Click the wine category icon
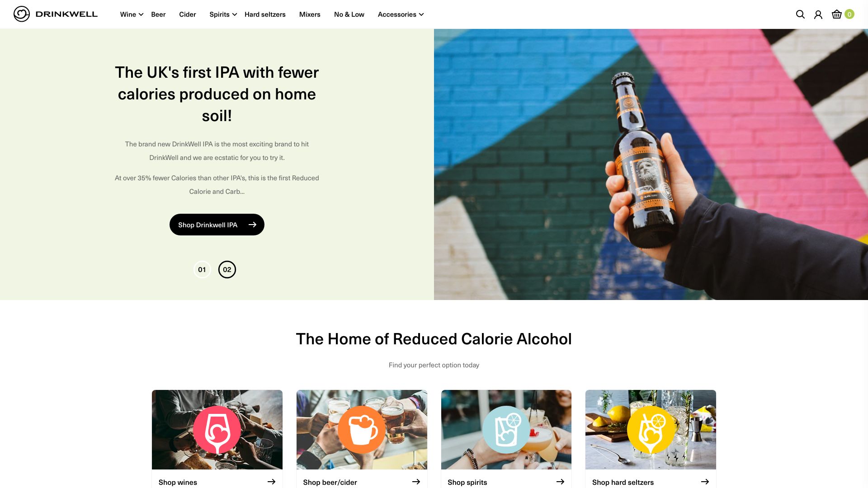The image size is (868, 488). (x=217, y=429)
